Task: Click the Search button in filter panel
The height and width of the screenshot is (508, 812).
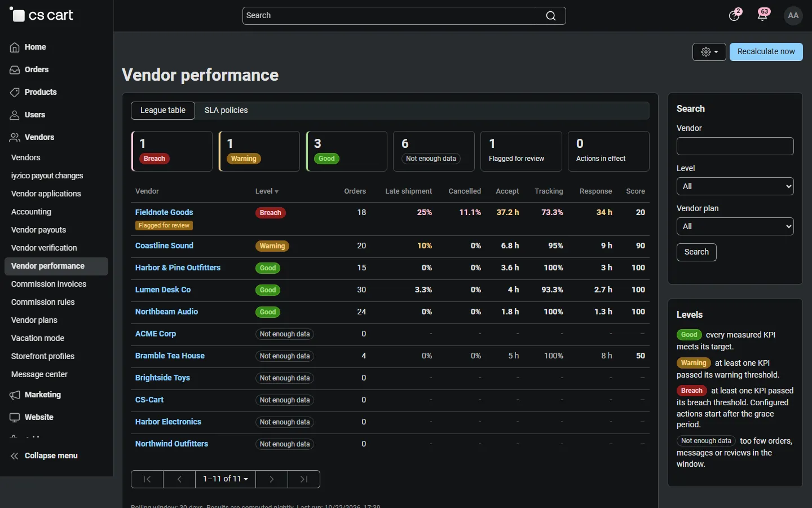Action: [696, 252]
